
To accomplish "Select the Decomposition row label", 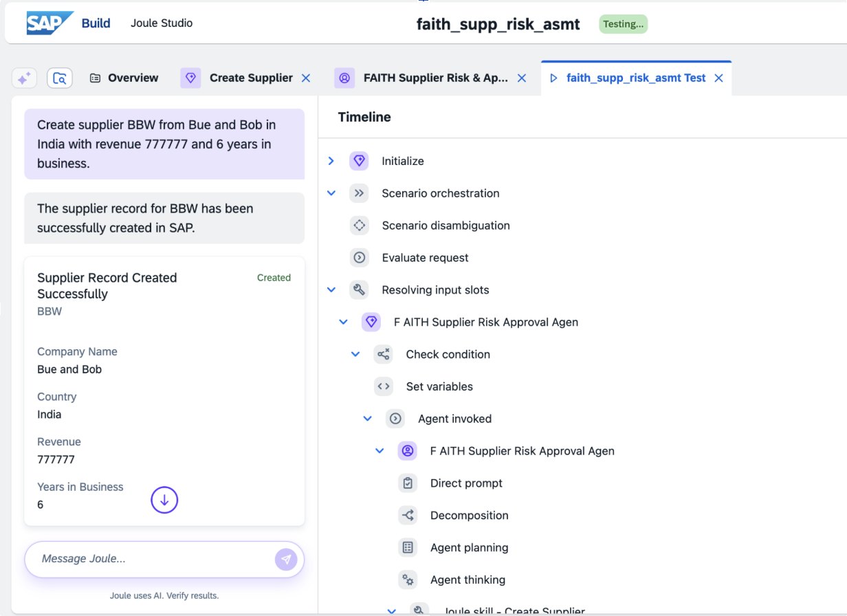I will (x=469, y=516).
